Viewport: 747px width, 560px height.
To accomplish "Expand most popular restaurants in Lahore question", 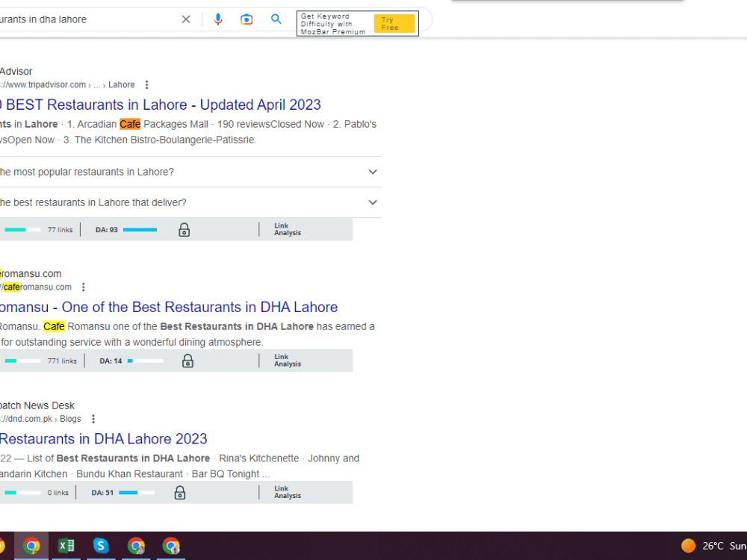I will [190, 172].
